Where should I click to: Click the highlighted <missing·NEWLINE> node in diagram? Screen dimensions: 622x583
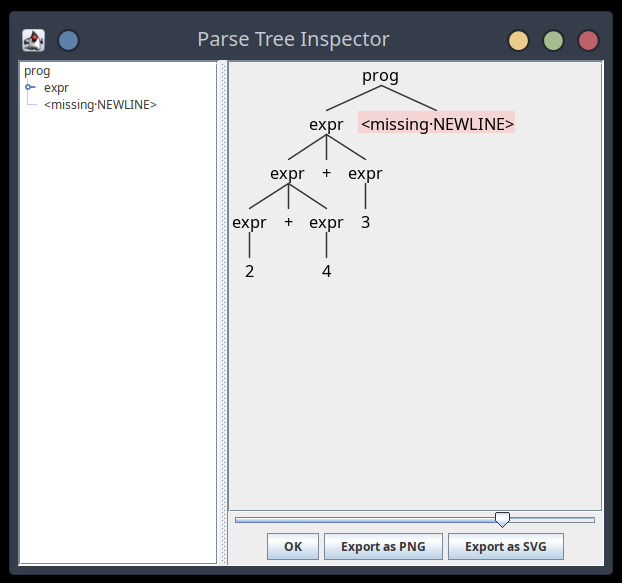[437, 124]
